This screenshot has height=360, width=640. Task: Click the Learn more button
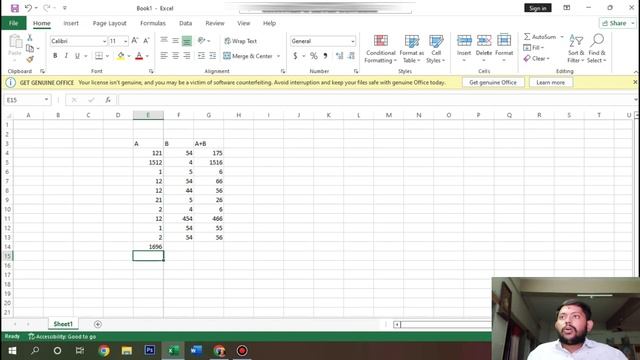(551, 82)
